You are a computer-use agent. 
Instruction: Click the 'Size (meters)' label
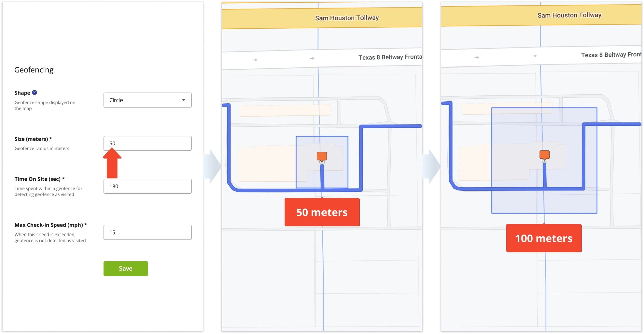(x=33, y=139)
